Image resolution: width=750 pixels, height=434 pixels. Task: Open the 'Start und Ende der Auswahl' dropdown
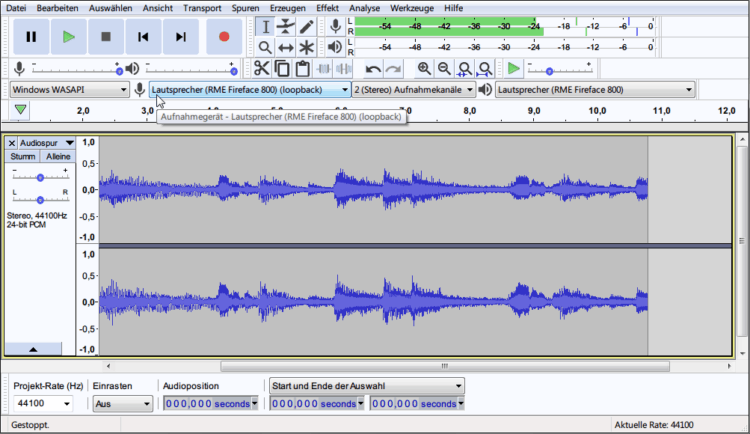click(367, 386)
